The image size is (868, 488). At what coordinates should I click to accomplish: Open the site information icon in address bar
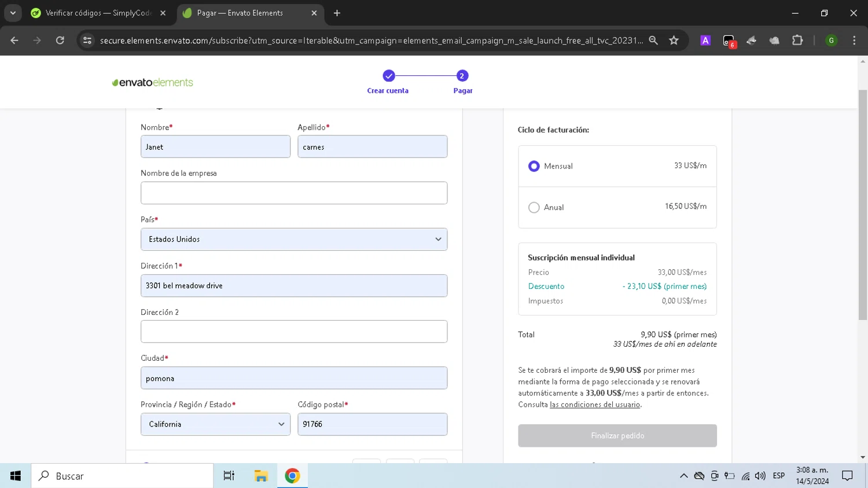click(x=87, y=41)
